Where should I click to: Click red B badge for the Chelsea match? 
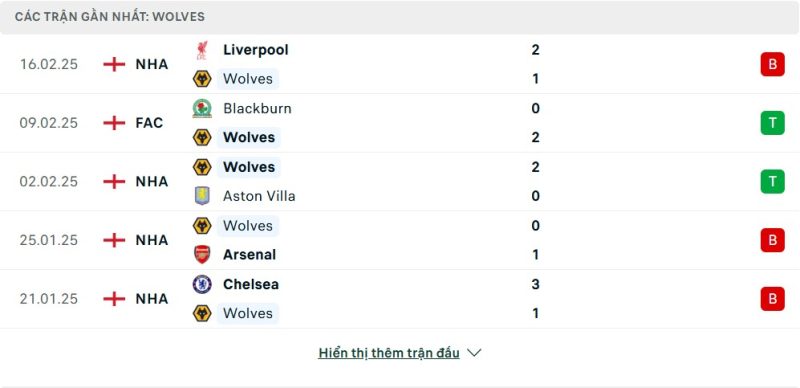tap(772, 299)
